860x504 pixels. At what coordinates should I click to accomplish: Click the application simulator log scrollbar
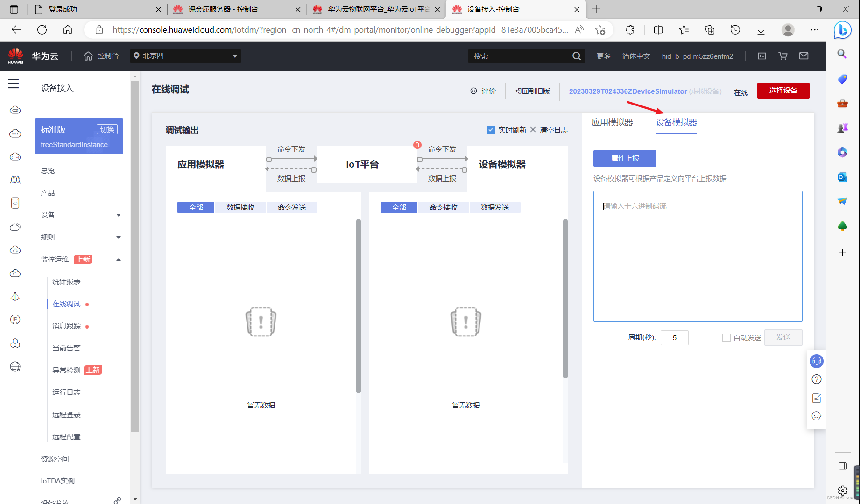coord(359,306)
